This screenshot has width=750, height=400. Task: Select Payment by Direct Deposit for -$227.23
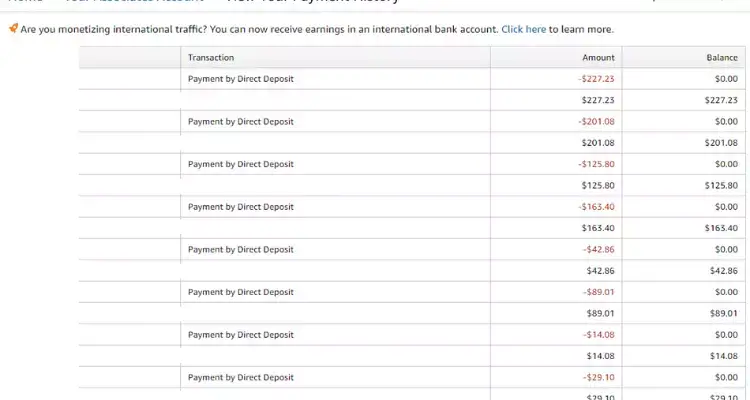click(241, 78)
